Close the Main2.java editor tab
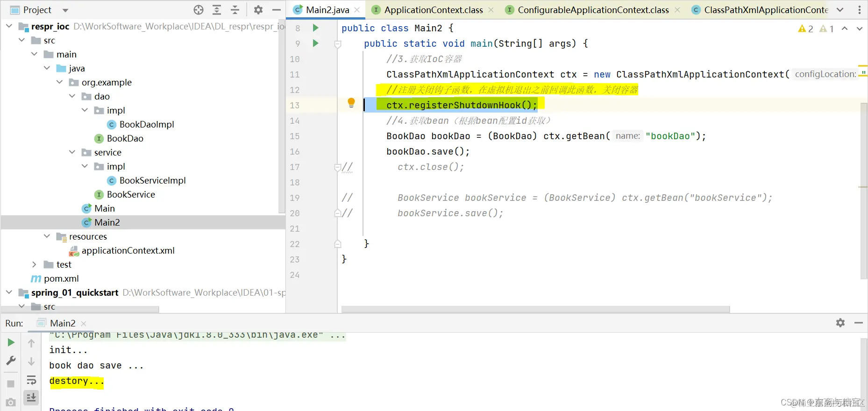The height and width of the screenshot is (411, 868). coord(357,10)
